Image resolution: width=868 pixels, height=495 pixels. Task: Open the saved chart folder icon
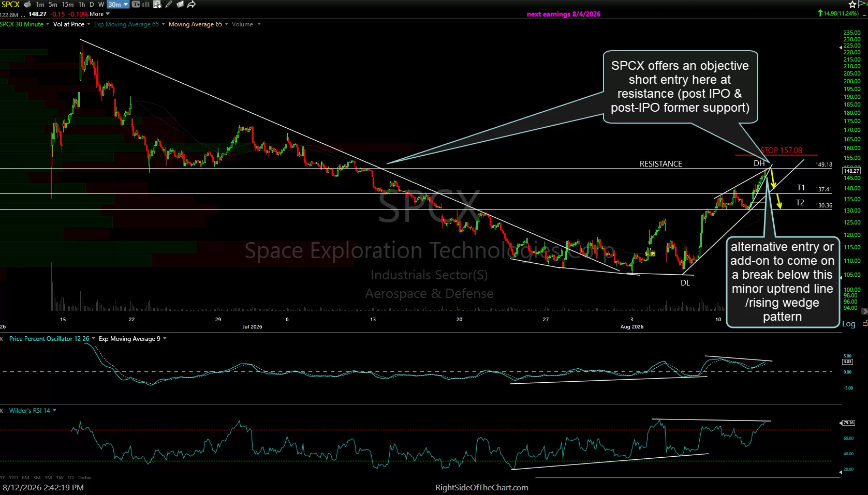180,4
